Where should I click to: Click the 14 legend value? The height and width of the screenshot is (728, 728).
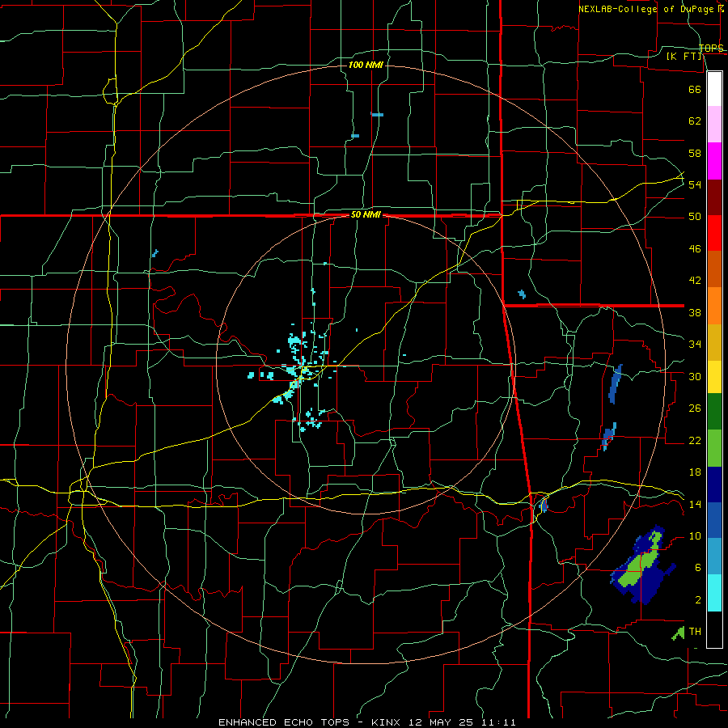click(x=695, y=504)
